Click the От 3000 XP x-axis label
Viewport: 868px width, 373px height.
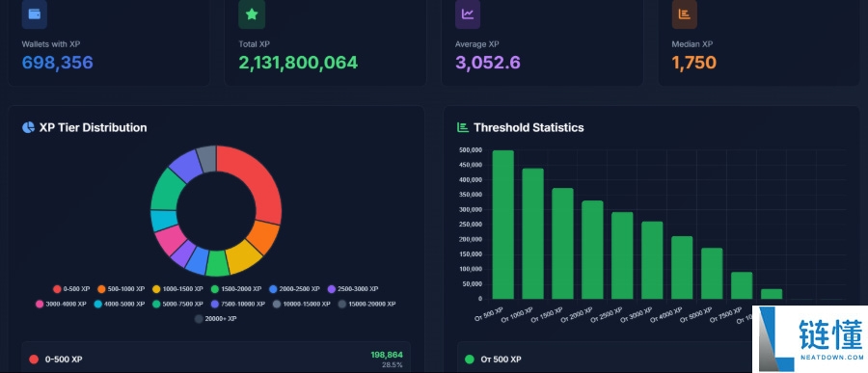tap(637, 314)
